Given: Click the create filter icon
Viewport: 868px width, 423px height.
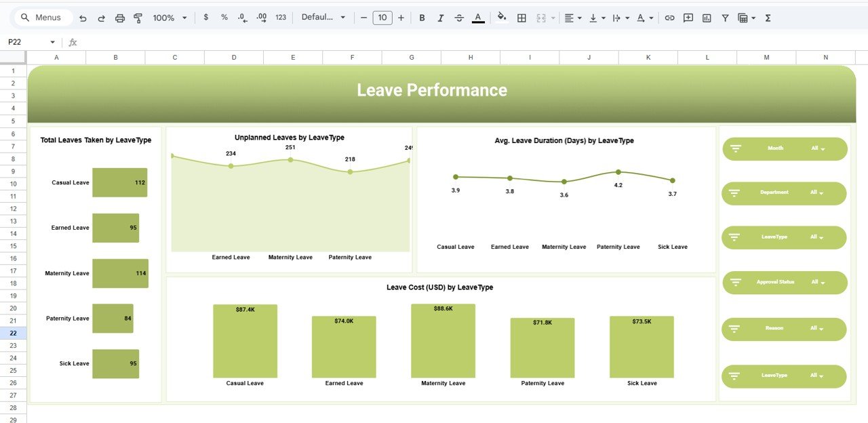Looking at the screenshot, I should tap(725, 17).
